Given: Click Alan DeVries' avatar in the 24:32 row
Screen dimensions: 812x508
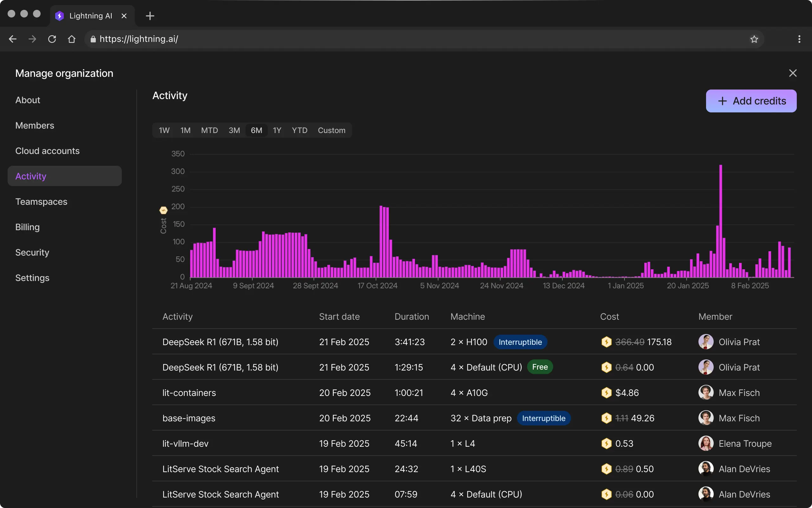Looking at the screenshot, I should 706,469.
